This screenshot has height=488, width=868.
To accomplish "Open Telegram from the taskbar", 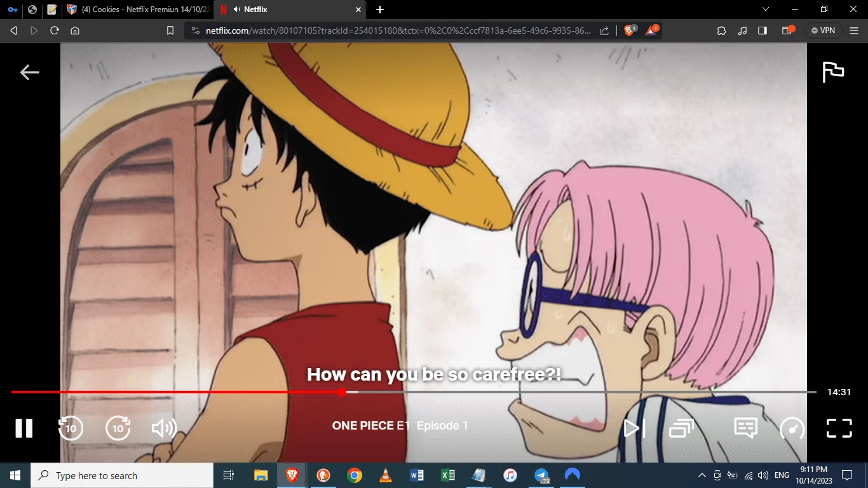I will point(541,475).
